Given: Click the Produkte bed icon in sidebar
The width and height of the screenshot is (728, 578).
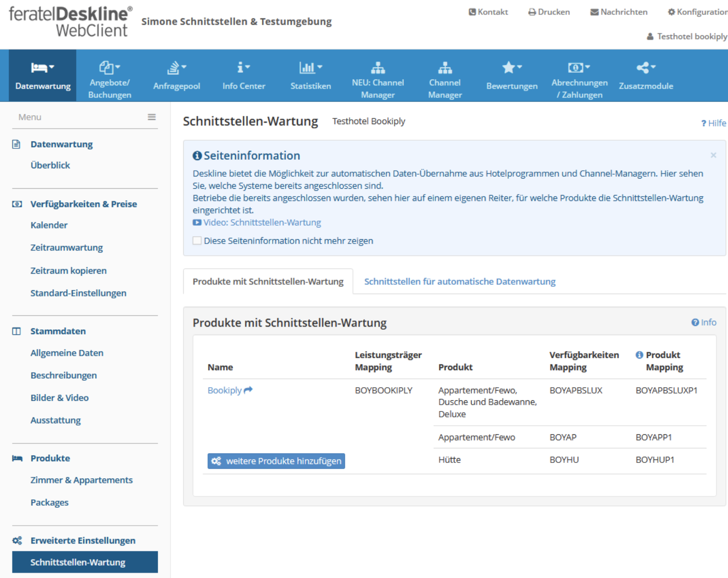Looking at the screenshot, I should (17, 458).
